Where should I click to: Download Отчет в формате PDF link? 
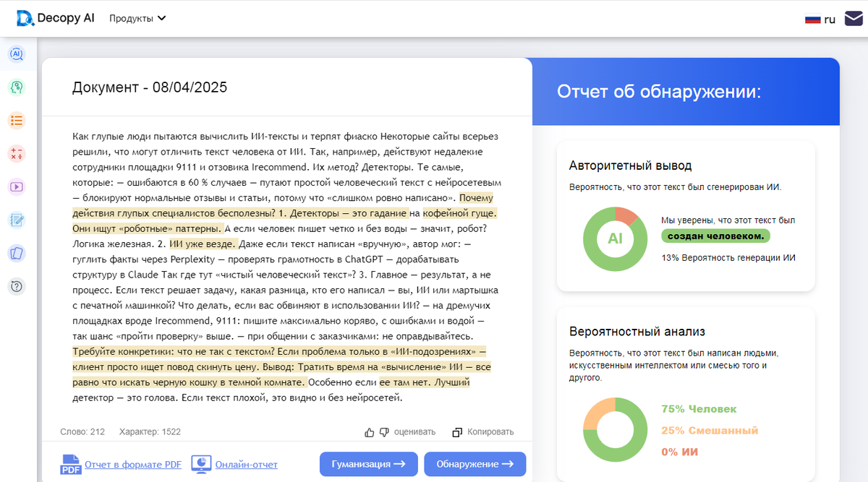(x=133, y=465)
